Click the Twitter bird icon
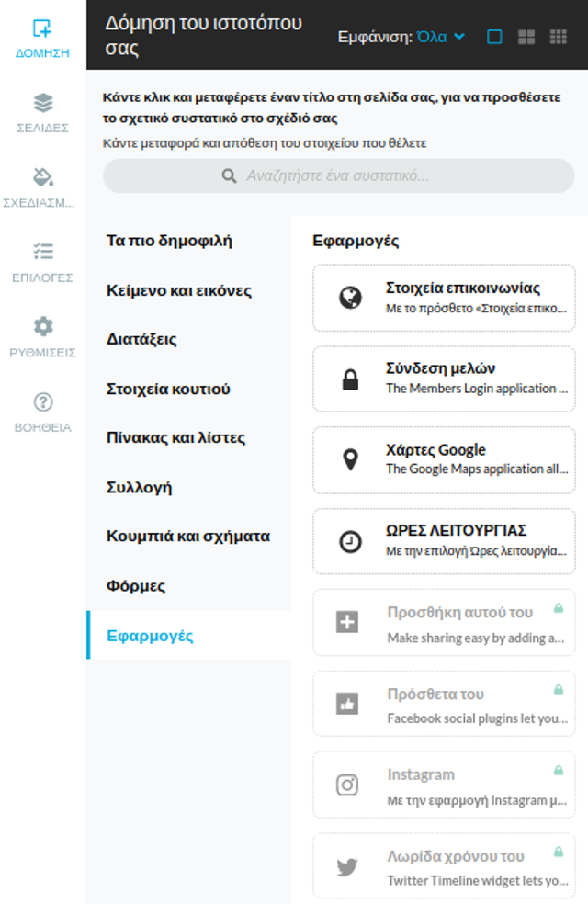The image size is (588, 904). (x=347, y=866)
